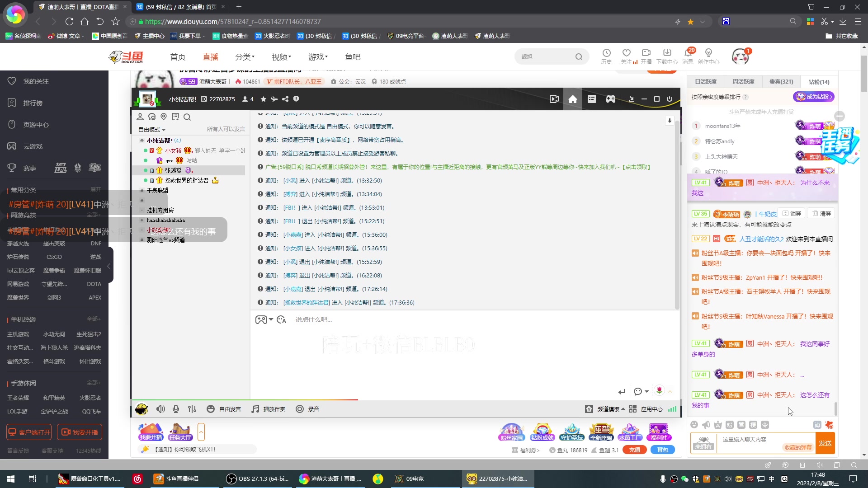
Task: Click the share icon in the YY channel header
Action: [285, 99]
